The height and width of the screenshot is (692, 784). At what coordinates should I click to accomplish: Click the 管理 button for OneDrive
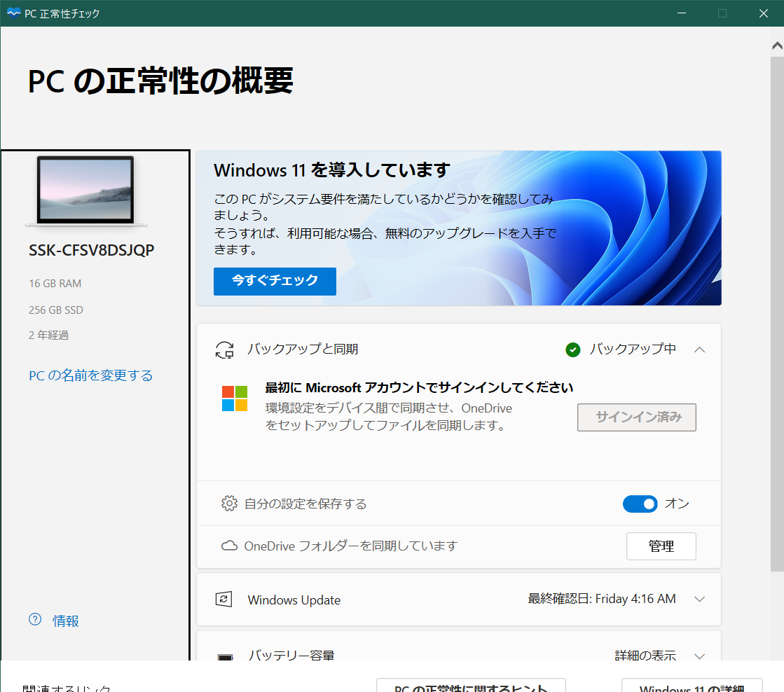pos(661,546)
